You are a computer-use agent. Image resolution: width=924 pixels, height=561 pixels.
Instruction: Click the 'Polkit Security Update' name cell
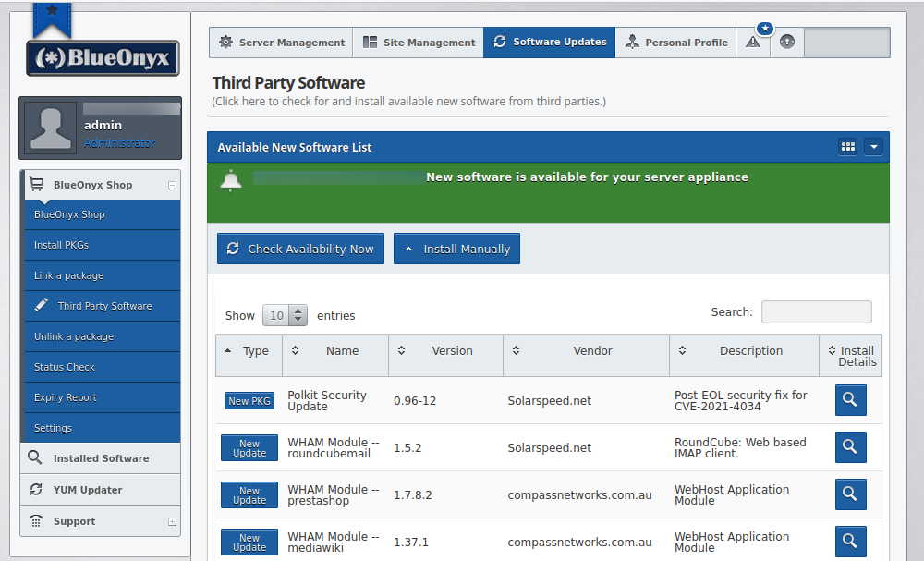coord(327,401)
